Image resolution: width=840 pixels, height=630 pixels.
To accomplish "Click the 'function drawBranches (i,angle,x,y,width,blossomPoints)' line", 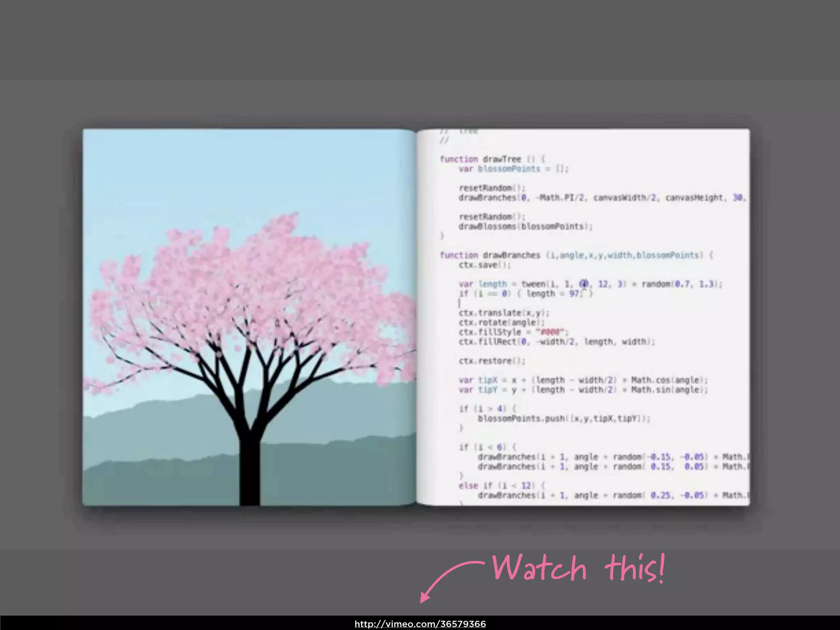I will pyautogui.click(x=577, y=255).
